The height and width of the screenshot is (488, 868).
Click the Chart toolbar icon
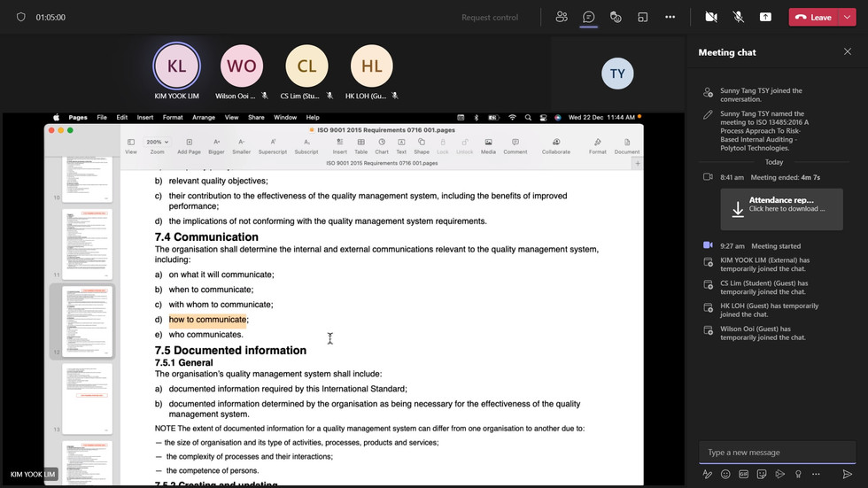tap(382, 146)
